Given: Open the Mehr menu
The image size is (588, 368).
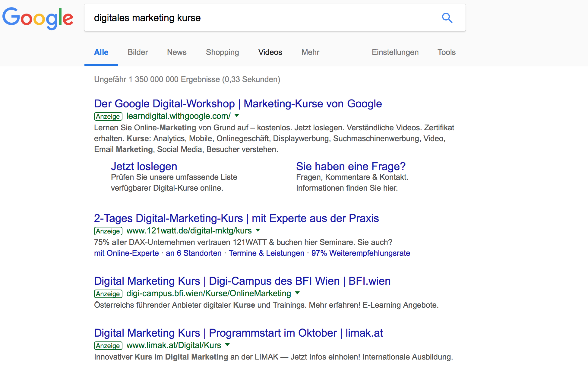Looking at the screenshot, I should (310, 52).
